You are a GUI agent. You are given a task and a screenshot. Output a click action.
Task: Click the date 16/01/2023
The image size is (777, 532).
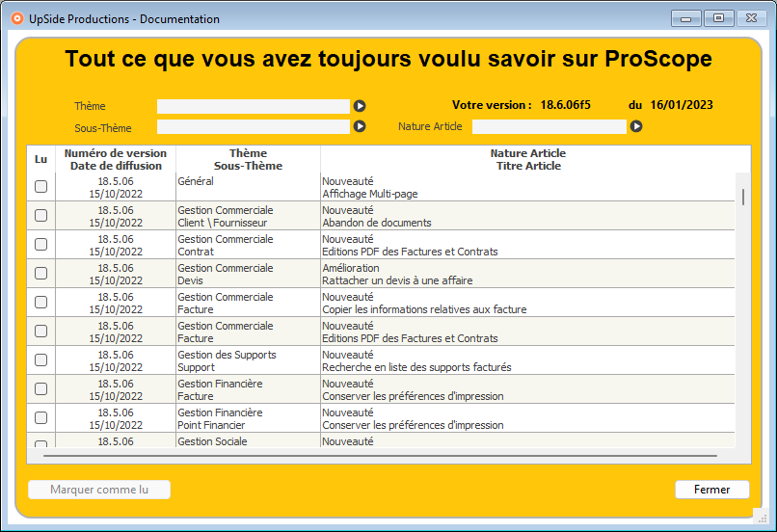coord(682,105)
